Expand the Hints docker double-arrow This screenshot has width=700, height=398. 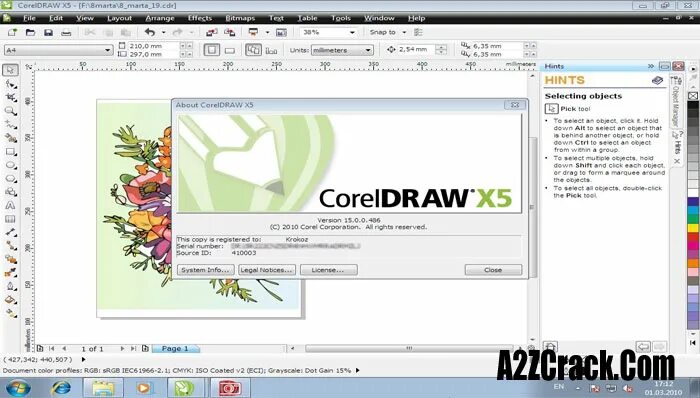coord(650,66)
